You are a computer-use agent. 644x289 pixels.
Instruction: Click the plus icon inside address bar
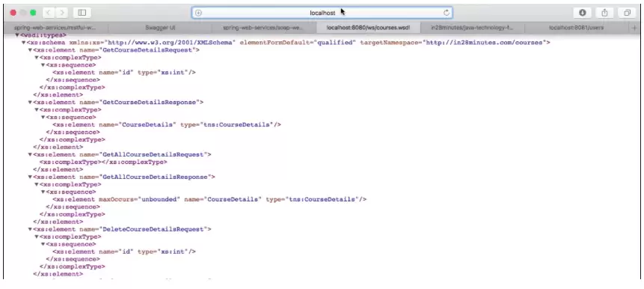click(198, 13)
